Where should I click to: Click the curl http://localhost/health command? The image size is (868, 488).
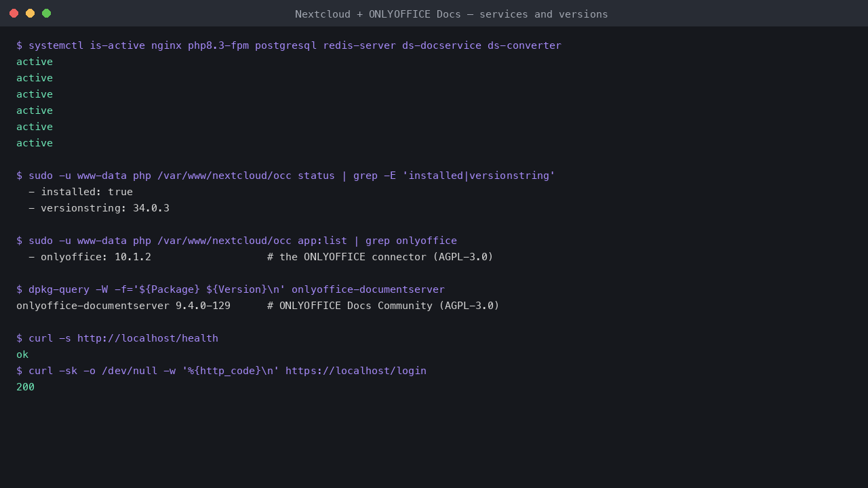[117, 338]
